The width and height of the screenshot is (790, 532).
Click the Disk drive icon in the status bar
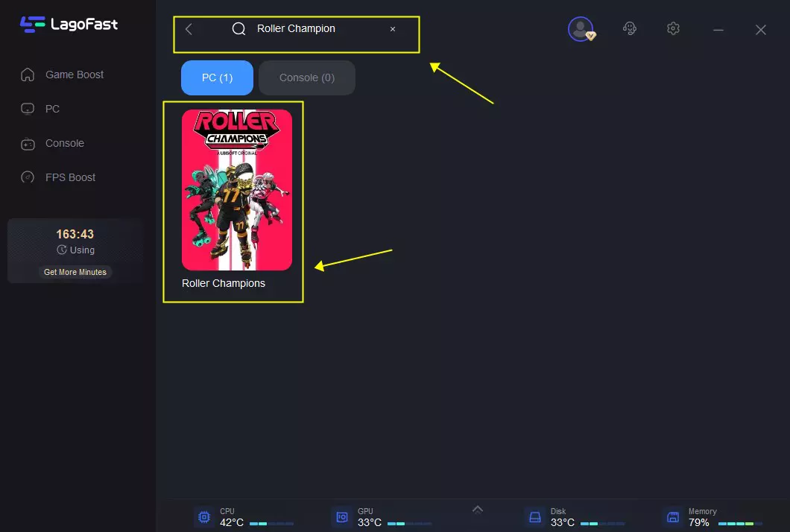pos(535,517)
